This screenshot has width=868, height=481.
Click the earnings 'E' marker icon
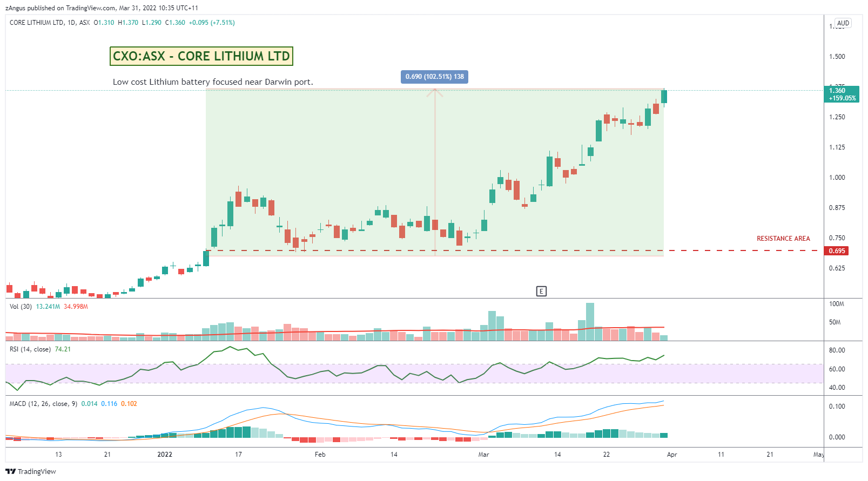(x=541, y=292)
